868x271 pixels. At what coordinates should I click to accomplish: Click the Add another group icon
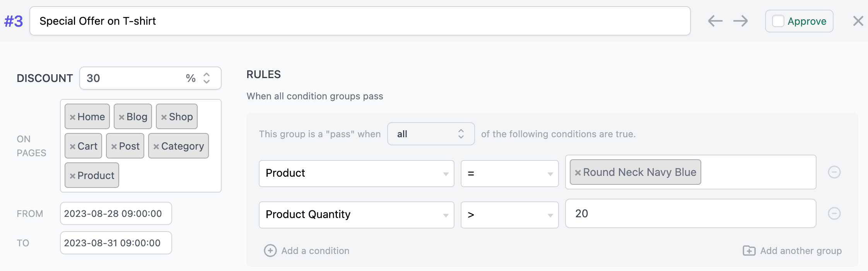pos(749,251)
